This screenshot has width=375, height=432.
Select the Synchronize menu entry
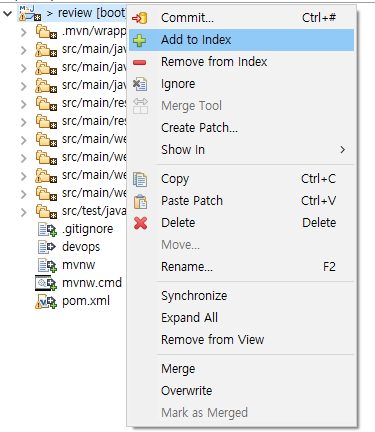coord(194,296)
